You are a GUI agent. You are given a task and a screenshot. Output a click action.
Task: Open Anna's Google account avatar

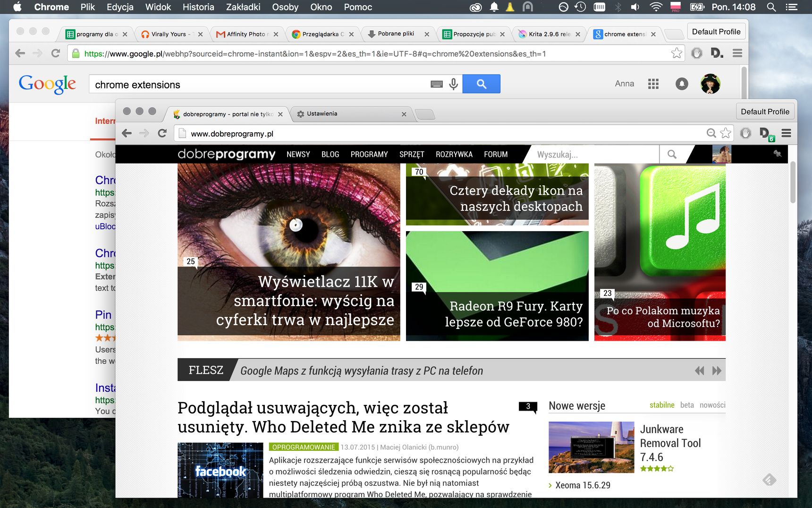tap(710, 84)
